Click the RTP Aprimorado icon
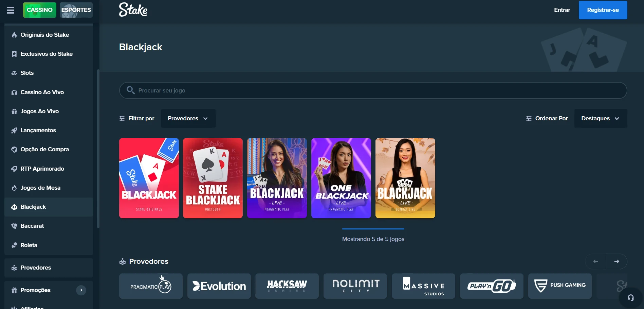Viewport: 644px width, 309px height. tap(14, 169)
